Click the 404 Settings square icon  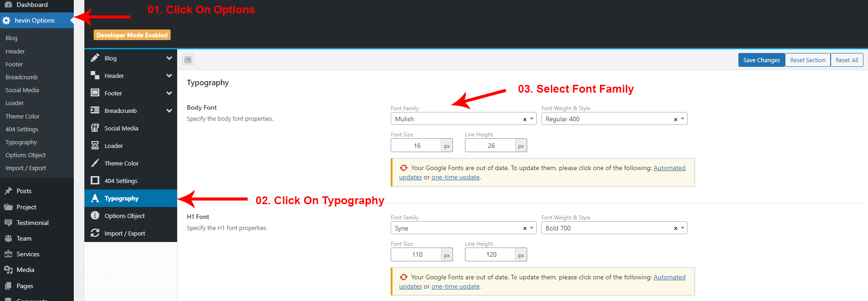(x=95, y=181)
